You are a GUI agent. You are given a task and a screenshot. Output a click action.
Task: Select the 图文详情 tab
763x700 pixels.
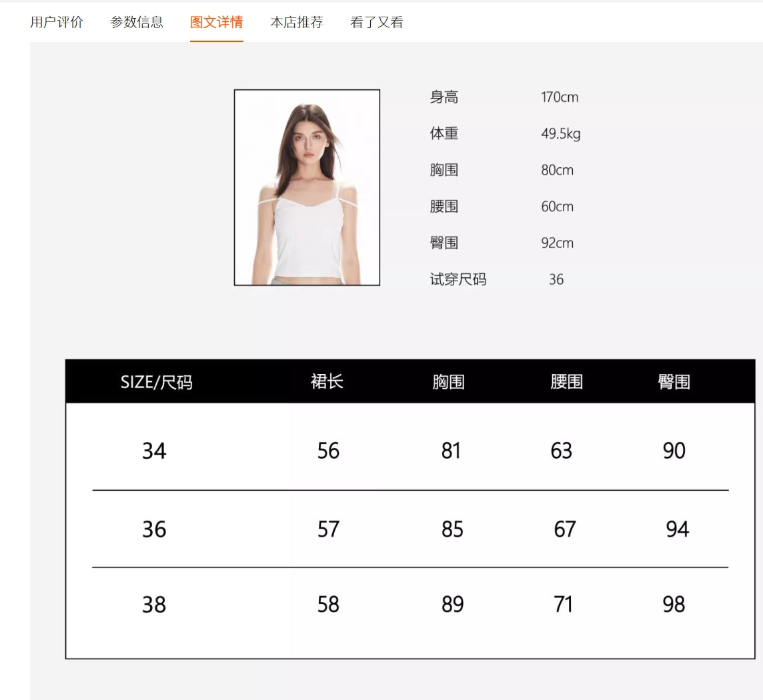[217, 22]
